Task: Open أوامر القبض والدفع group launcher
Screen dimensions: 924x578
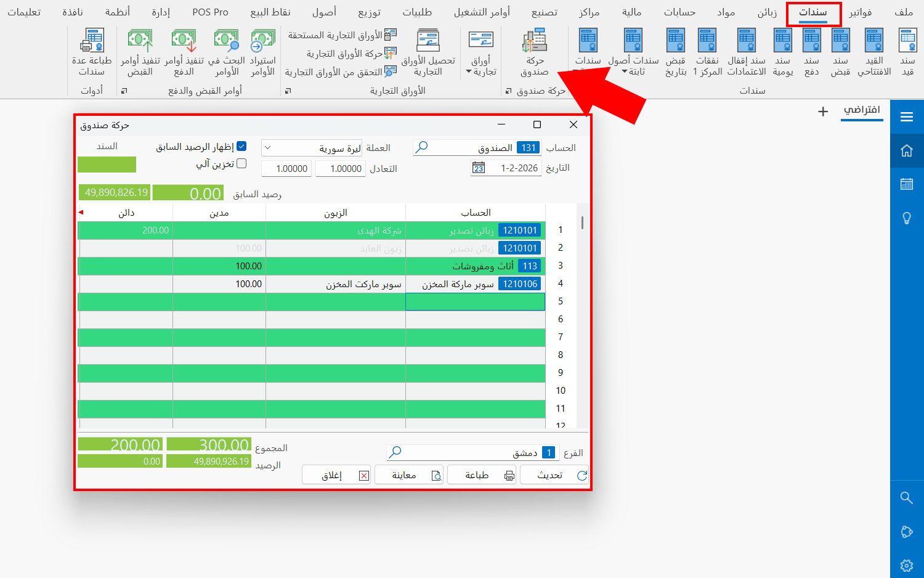Action: click(x=124, y=91)
